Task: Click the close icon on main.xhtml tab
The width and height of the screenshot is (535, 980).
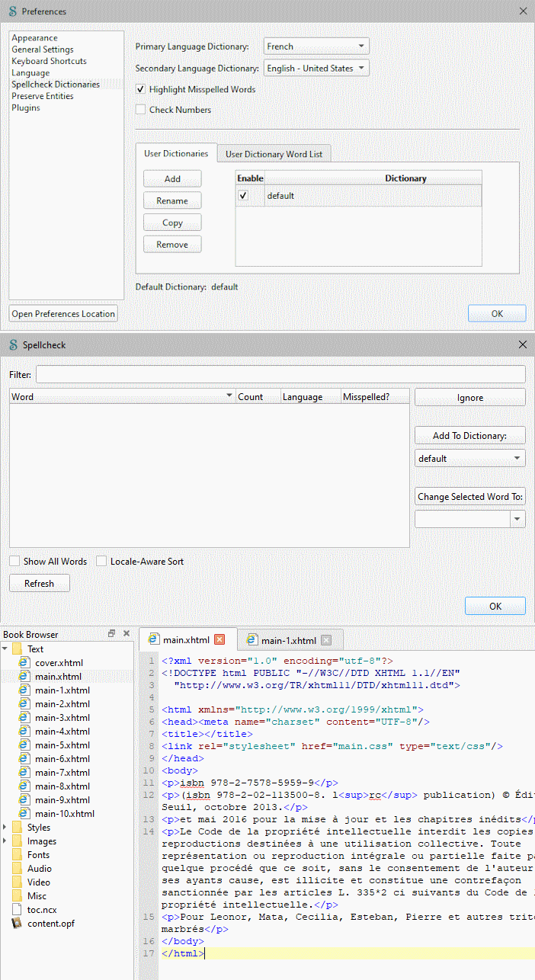Action: click(220, 640)
